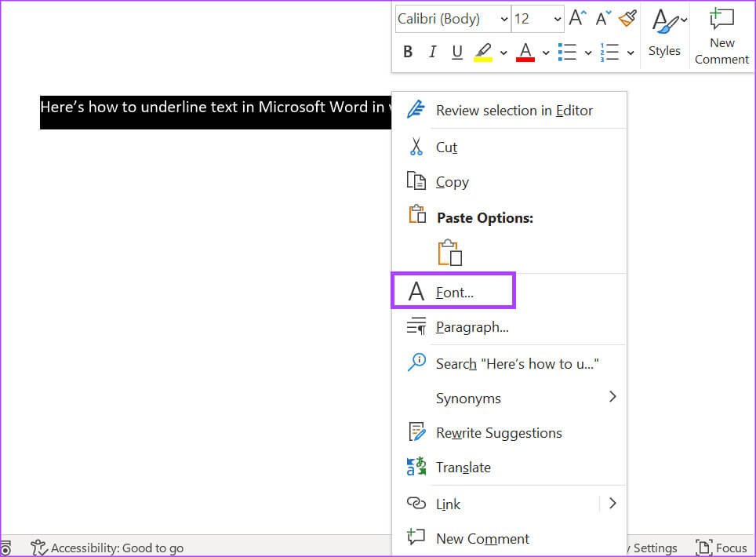Apply the red font color swatch
This screenshot has width=756, height=557.
(x=525, y=53)
